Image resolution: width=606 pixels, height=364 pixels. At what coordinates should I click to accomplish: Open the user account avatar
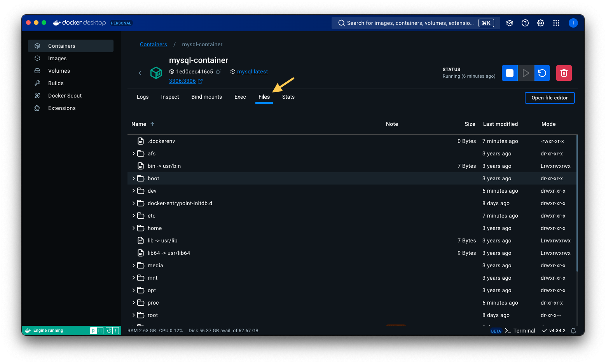(573, 23)
